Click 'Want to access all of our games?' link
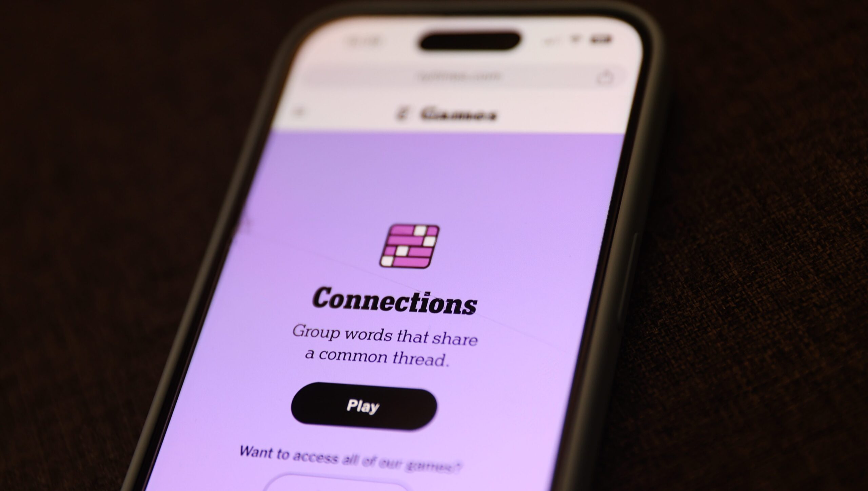Image resolution: width=868 pixels, height=491 pixels. (366, 455)
